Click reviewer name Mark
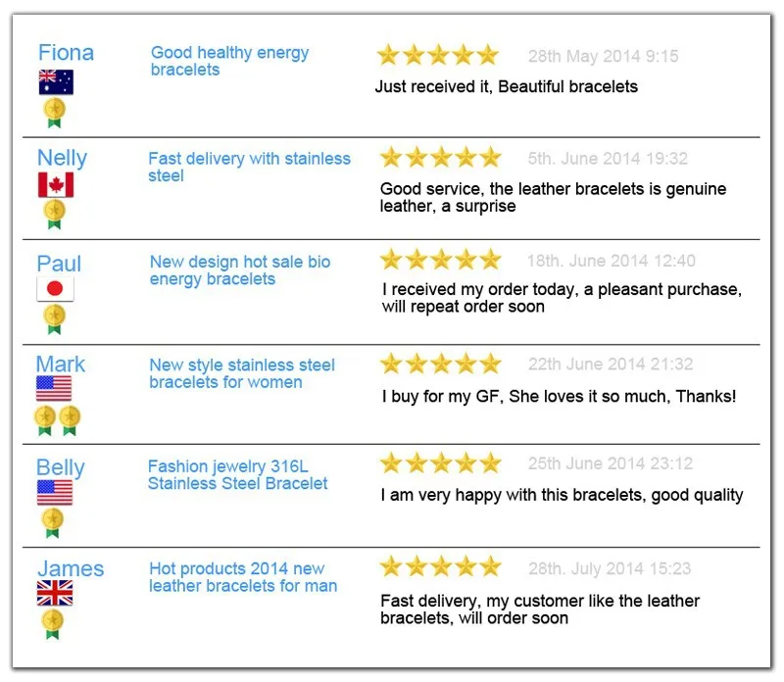 click(x=61, y=365)
